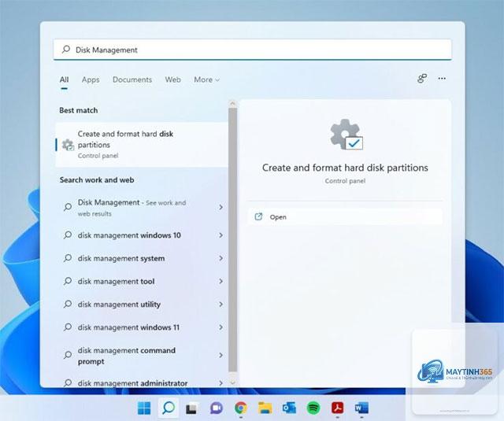Expand Disk Management work and web results arrow
The width and height of the screenshot is (504, 421).
220,208
